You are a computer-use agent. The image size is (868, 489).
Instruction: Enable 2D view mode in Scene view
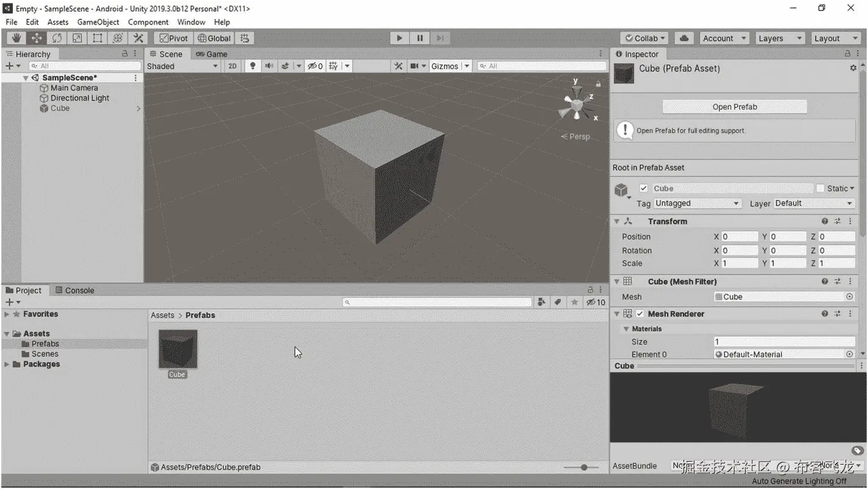click(x=232, y=66)
